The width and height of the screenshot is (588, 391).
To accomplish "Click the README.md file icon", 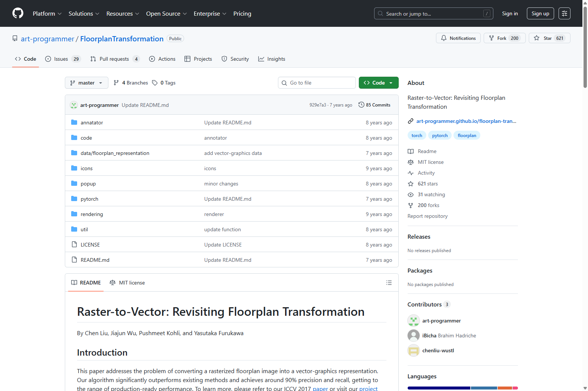I will coord(74,260).
